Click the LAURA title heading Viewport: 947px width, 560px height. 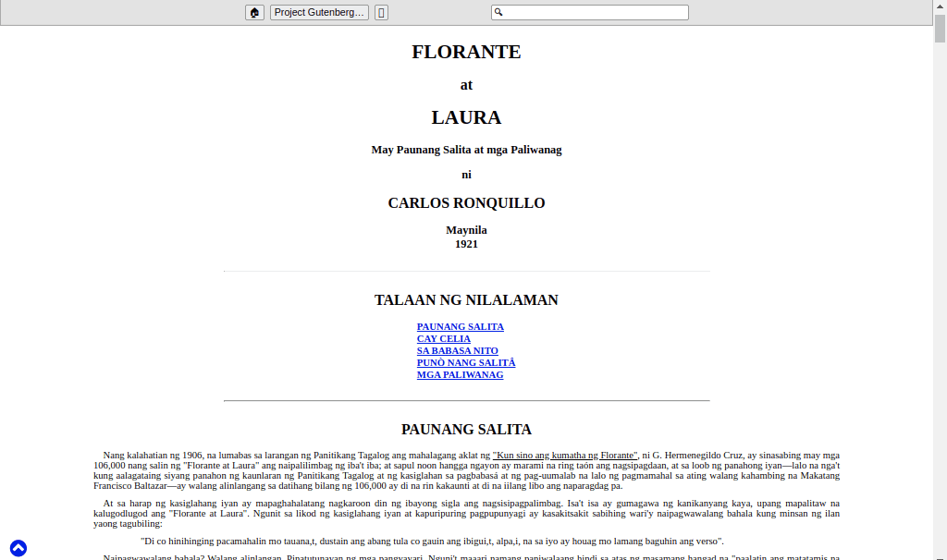pos(466,117)
